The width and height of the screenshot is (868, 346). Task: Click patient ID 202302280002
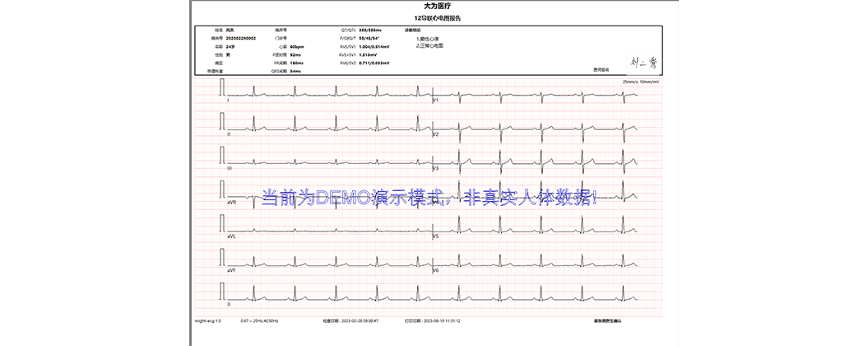click(241, 38)
